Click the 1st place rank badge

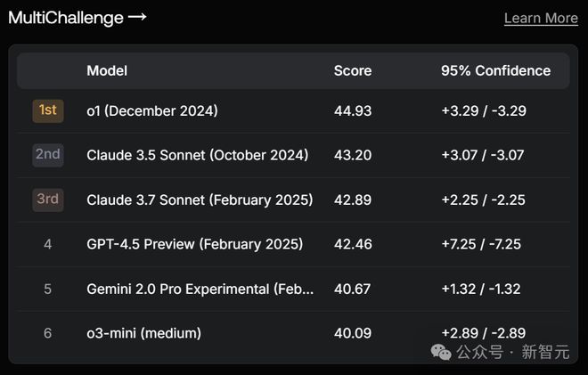point(47,110)
